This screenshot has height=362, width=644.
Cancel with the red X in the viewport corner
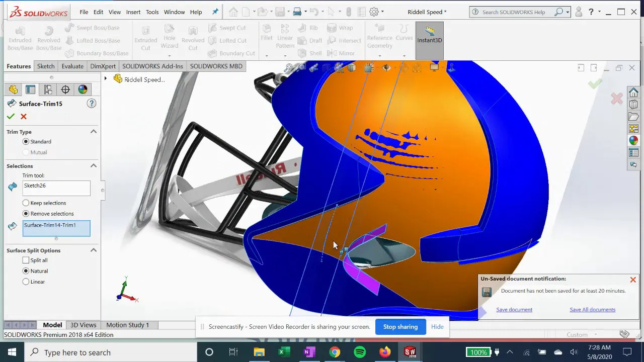pos(617,99)
